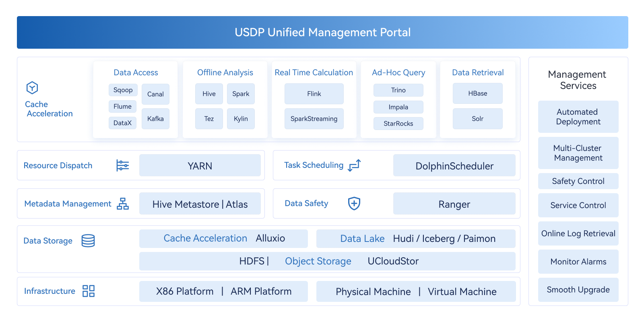Click the Ad-Hoc Query heading

click(x=398, y=72)
